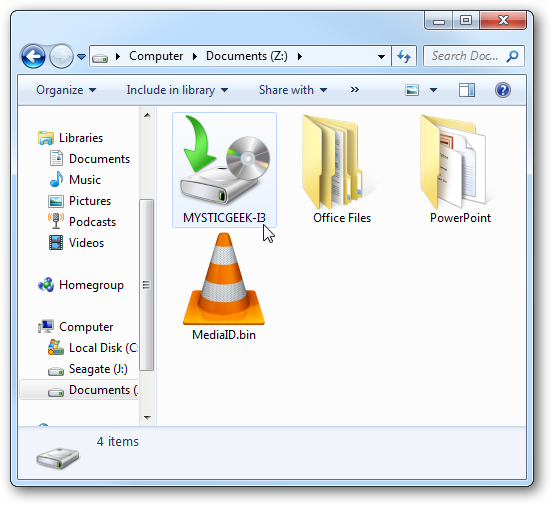Image resolution: width=552 pixels, height=505 pixels.
Task: Click the Change your view icon
Action: click(x=412, y=90)
